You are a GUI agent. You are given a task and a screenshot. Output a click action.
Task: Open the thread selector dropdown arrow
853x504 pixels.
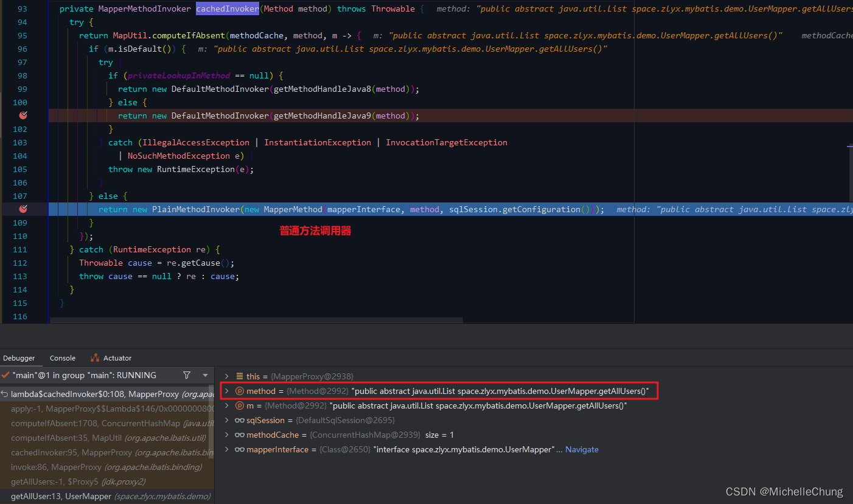206,375
